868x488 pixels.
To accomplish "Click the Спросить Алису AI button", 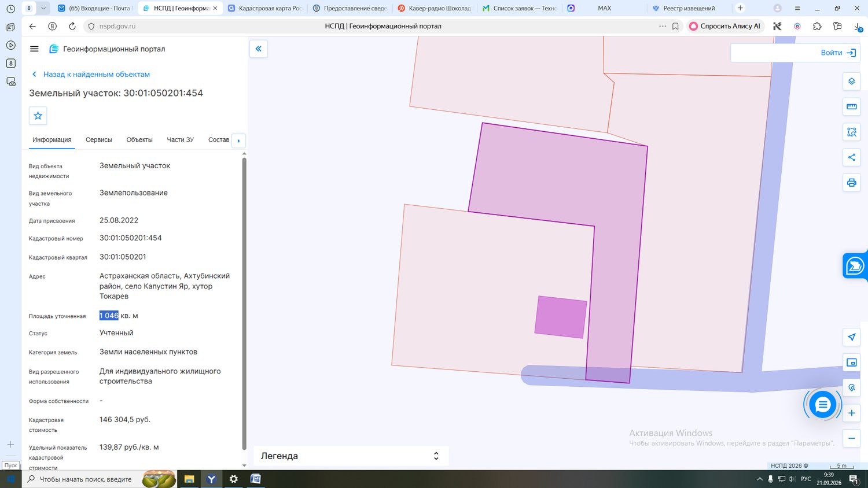I will (x=725, y=26).
